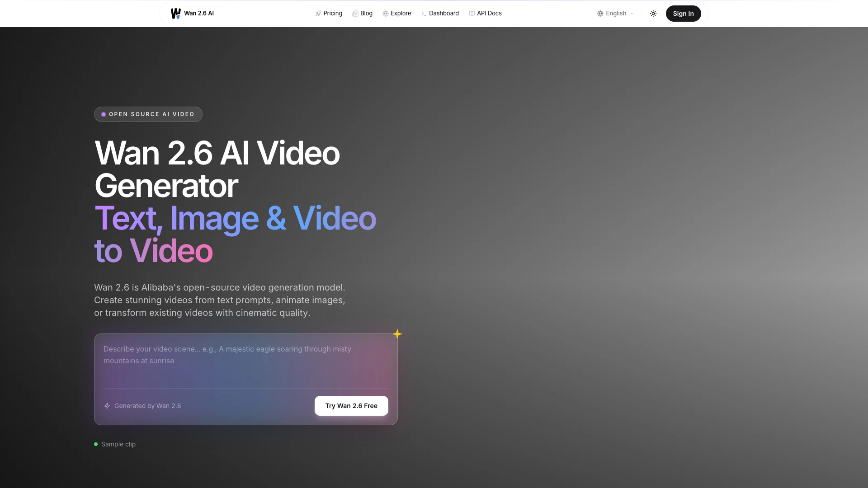This screenshot has width=868, height=488.
Task: Open the Pricing menu item
Action: [333, 14]
